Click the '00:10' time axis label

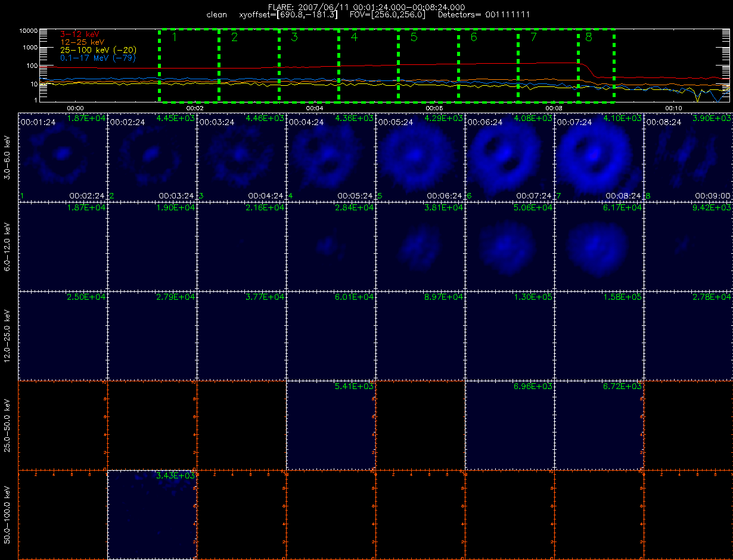(673, 108)
